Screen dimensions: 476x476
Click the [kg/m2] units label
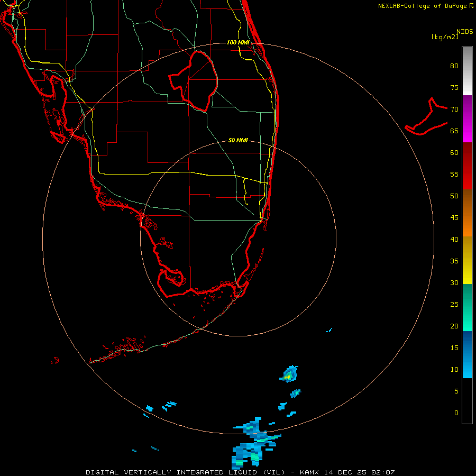445,37
